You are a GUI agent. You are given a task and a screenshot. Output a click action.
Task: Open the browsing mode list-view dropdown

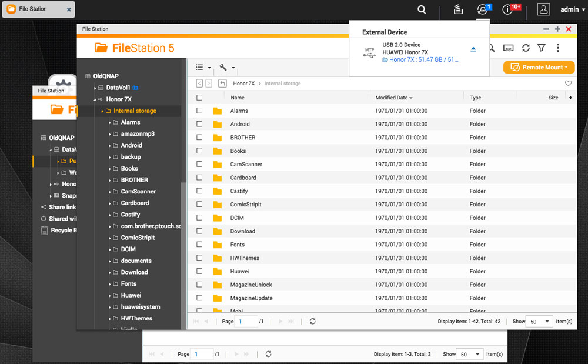coord(203,68)
